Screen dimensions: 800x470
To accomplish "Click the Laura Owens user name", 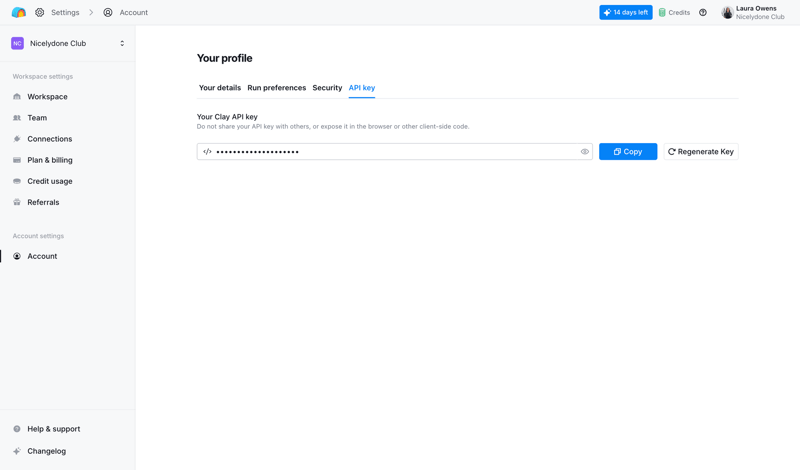I will 756,8.
